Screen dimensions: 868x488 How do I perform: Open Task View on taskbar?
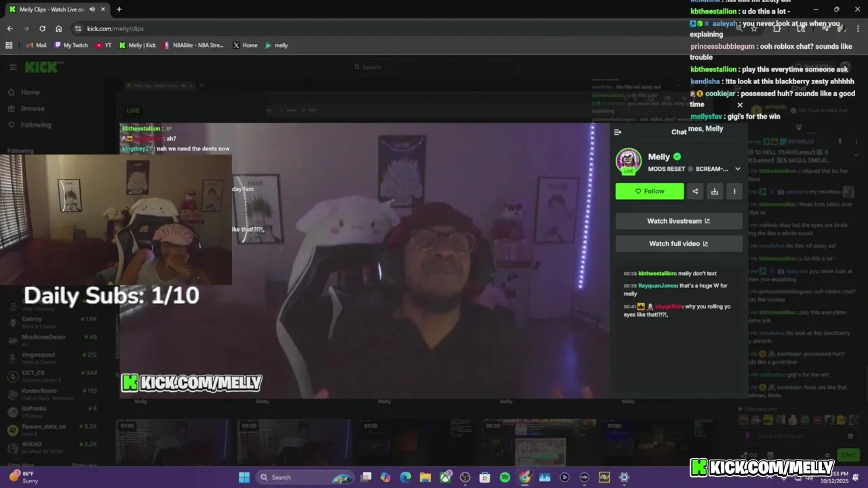(x=366, y=477)
